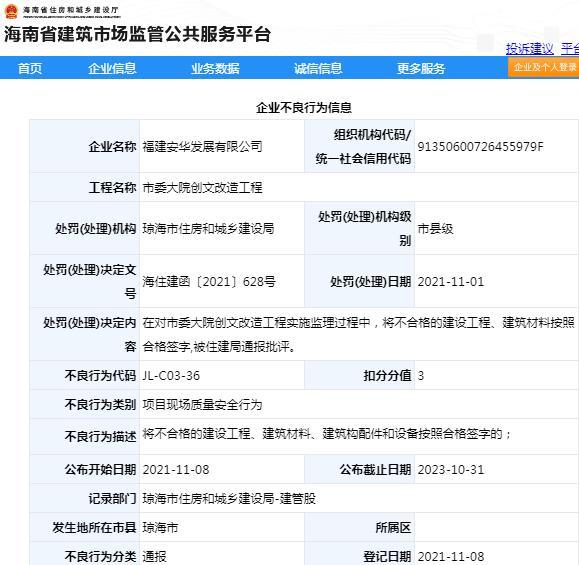Viewport: 579px width, 565px height.
Task: Click the 企业不良行为信息 heading
Action: coord(304,107)
